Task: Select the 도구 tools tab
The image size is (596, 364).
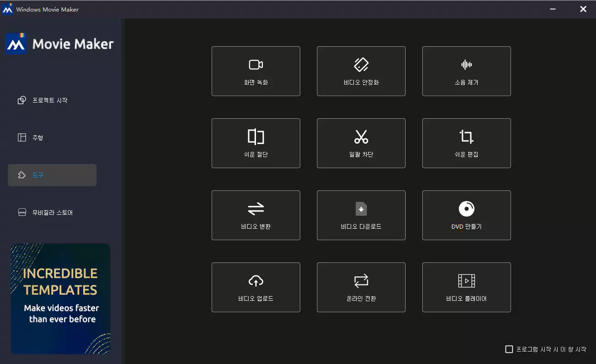Action: 52,175
